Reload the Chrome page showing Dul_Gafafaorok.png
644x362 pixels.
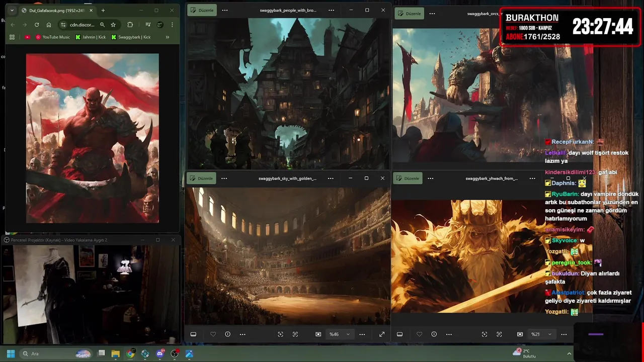(37, 25)
